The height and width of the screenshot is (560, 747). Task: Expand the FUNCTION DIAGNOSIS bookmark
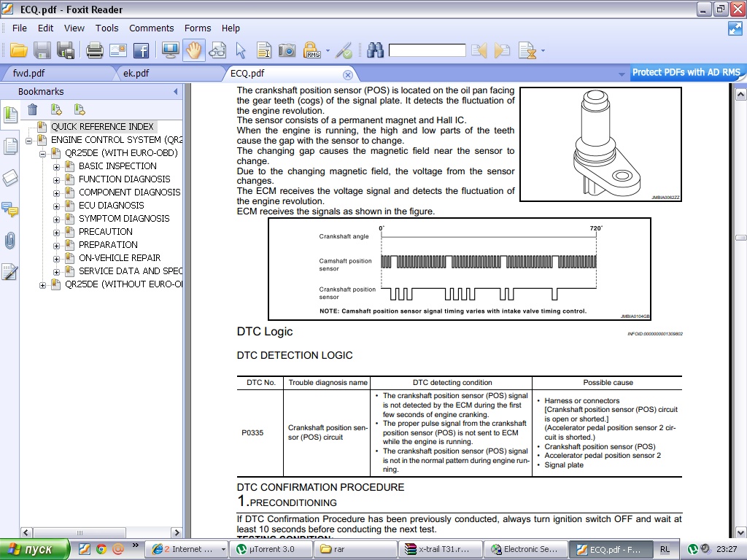(x=56, y=181)
